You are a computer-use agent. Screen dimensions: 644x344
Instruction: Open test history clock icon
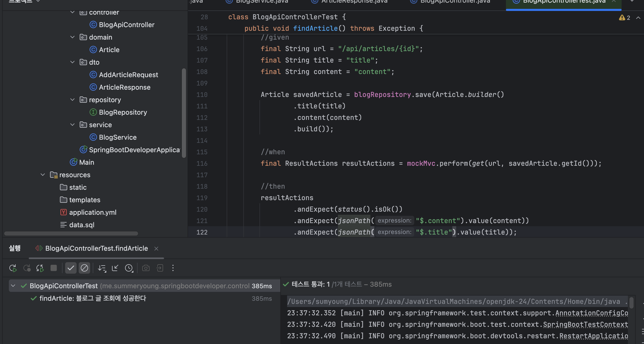[x=129, y=268]
